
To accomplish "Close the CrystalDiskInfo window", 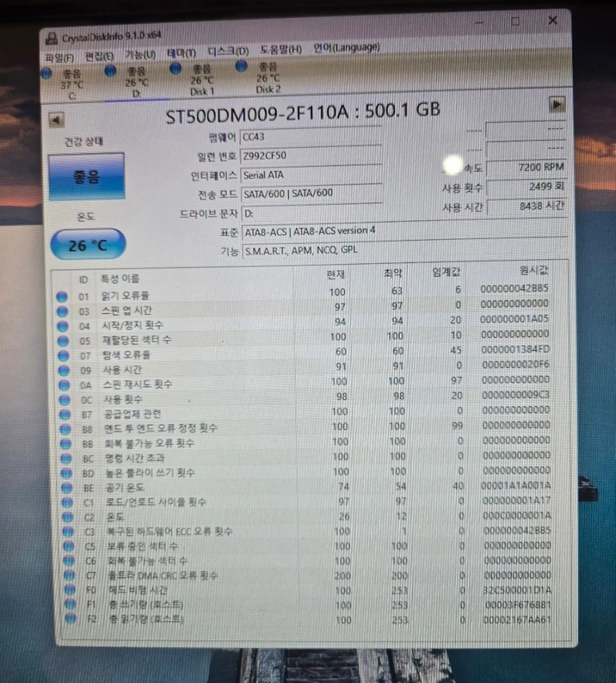I will [x=553, y=20].
